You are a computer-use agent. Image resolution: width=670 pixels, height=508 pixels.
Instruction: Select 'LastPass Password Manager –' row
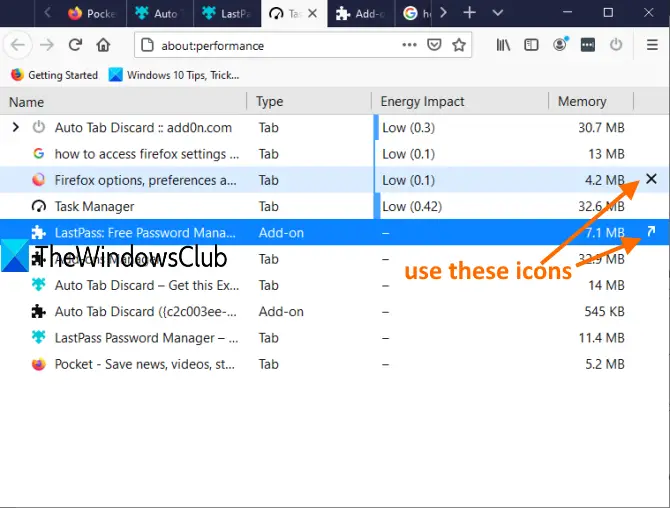pos(335,338)
